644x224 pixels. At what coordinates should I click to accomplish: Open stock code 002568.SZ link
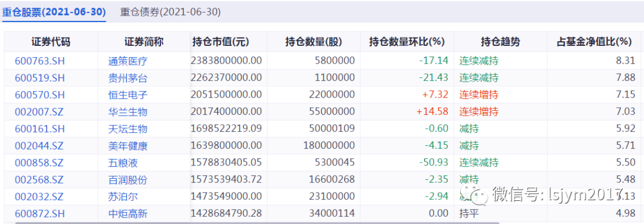[39, 180]
